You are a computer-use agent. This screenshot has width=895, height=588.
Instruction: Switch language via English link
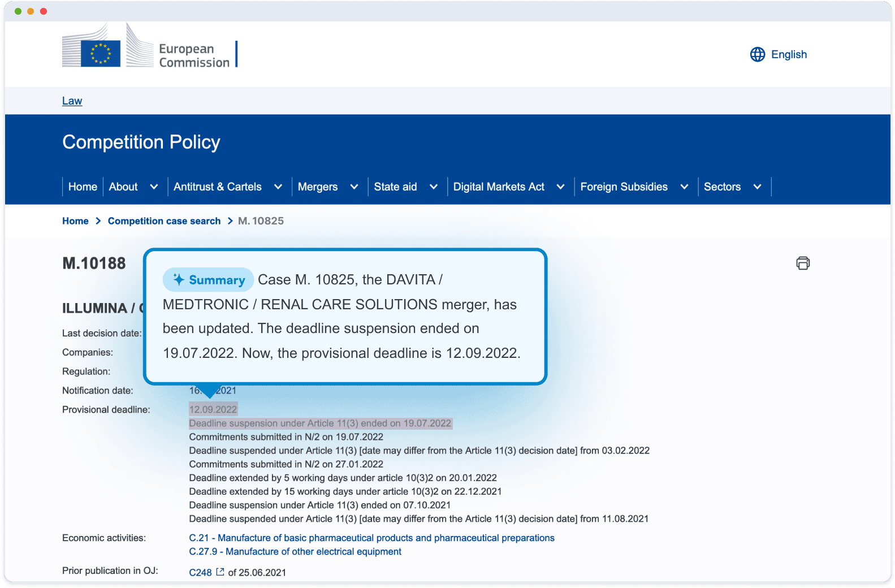point(789,54)
